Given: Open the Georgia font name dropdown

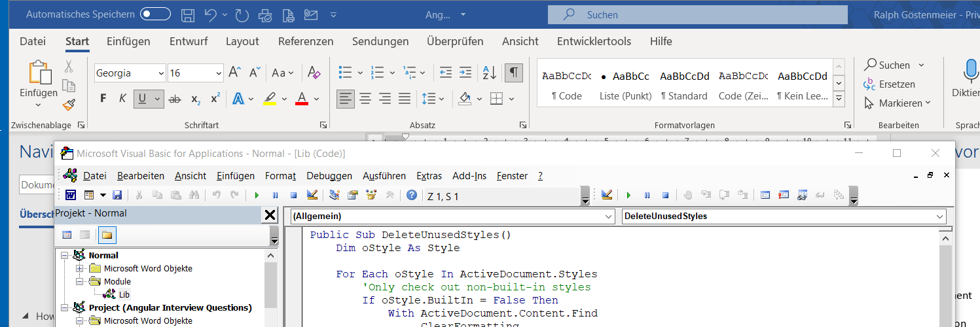Looking at the screenshot, I should point(160,73).
